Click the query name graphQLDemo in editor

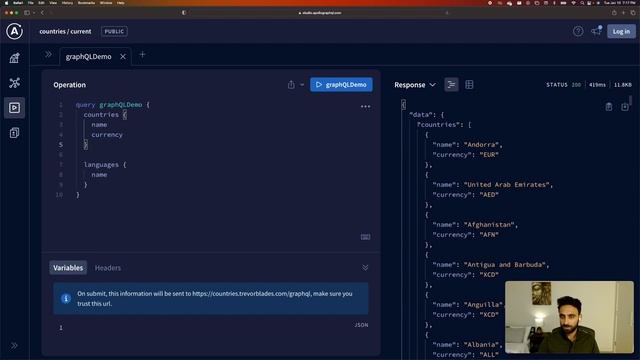(x=121, y=104)
